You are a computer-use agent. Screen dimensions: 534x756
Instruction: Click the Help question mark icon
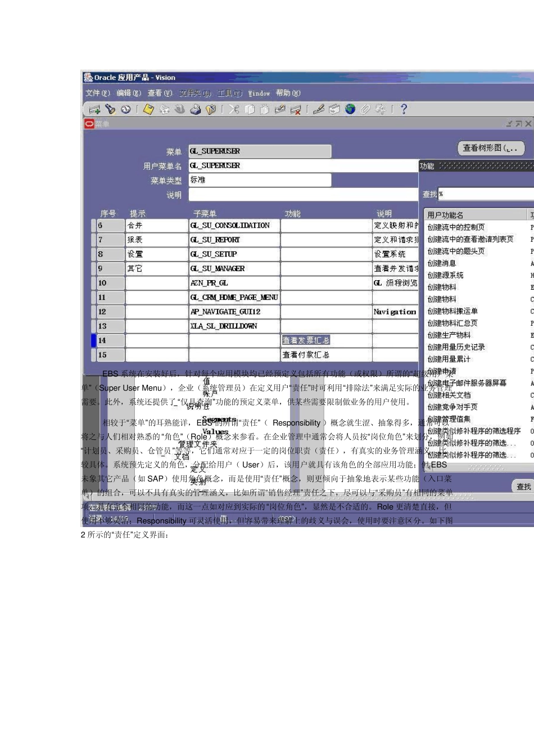coord(404,109)
